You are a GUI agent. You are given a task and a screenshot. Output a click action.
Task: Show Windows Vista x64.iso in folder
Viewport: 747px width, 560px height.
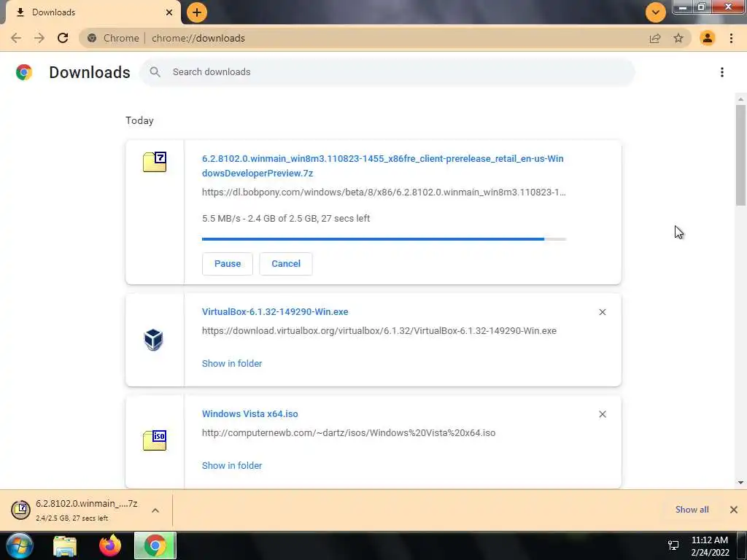point(232,466)
